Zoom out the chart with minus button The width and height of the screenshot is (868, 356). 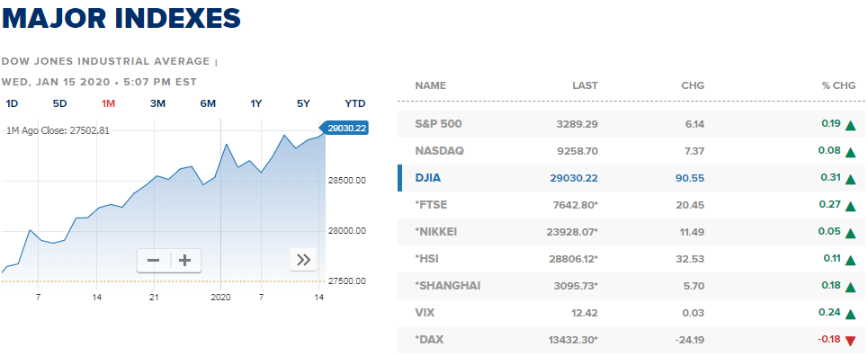tap(153, 260)
